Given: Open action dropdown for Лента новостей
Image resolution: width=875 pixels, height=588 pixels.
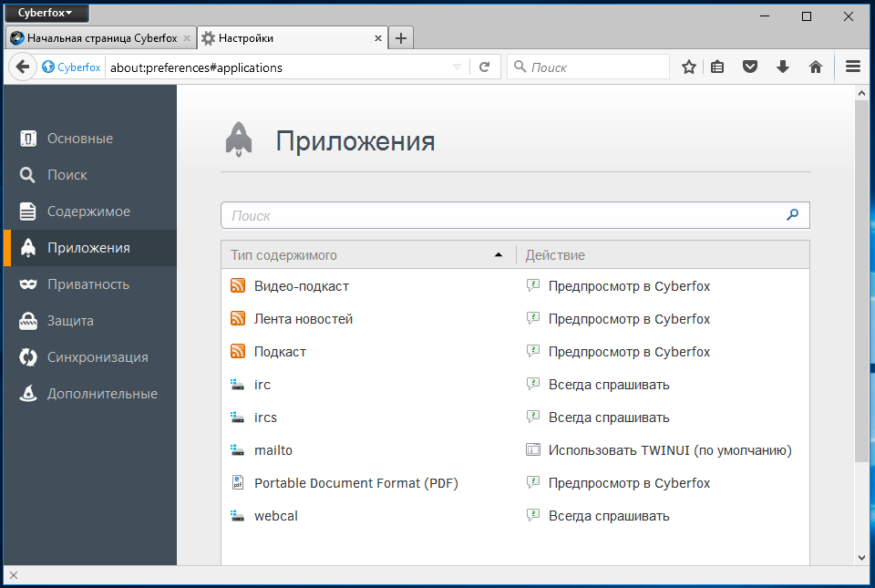Looking at the screenshot, I should pyautogui.click(x=664, y=319).
